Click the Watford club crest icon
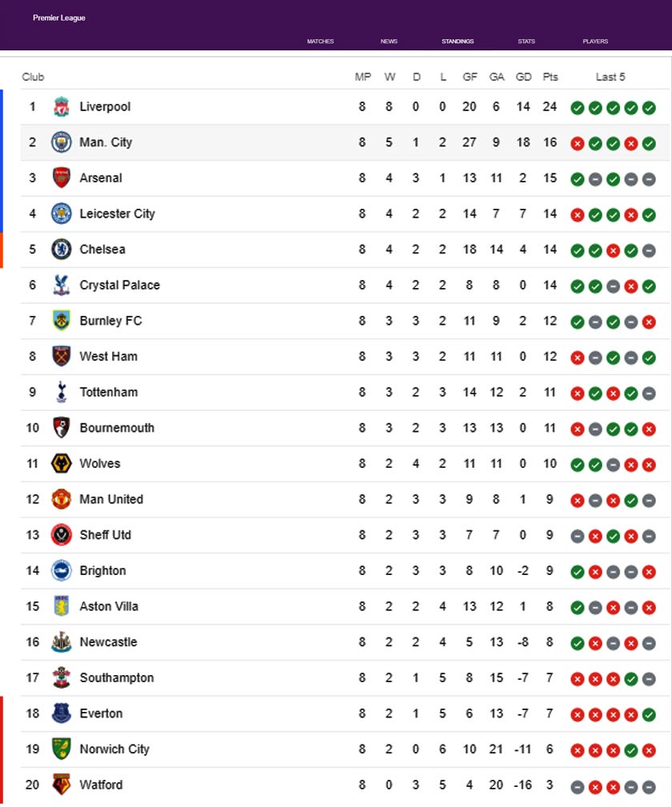 62,785
